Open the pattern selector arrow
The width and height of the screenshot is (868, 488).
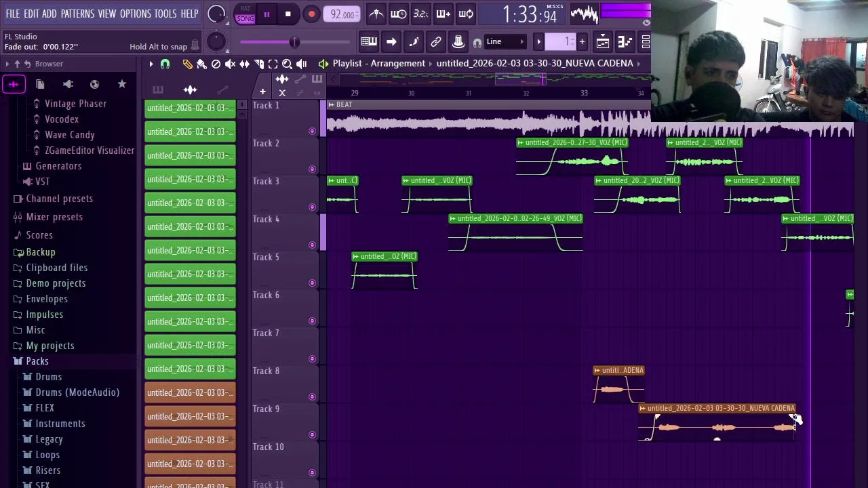point(538,42)
